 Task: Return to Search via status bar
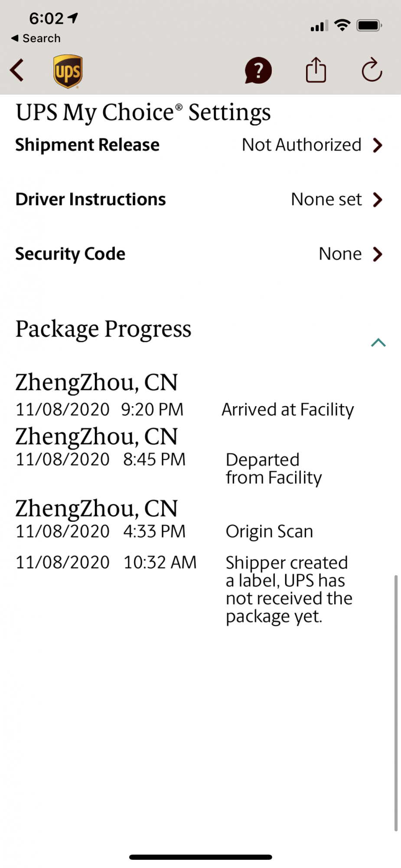[36, 38]
